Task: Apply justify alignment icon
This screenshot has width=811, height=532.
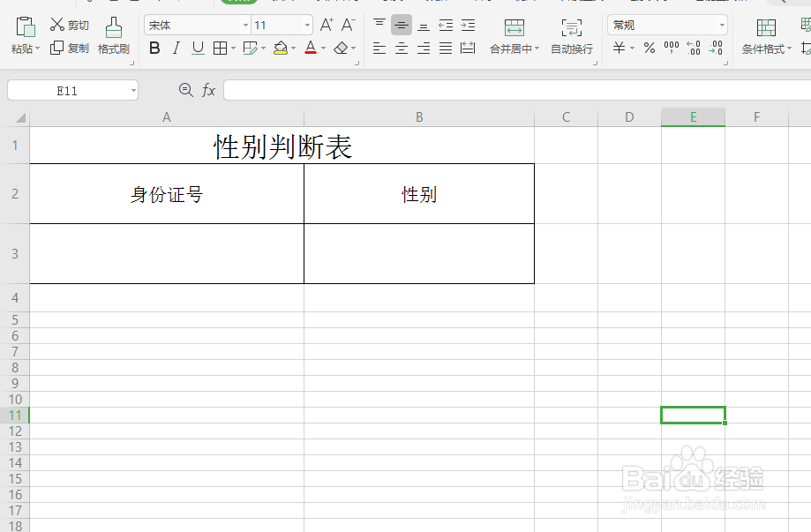Action: click(446, 48)
